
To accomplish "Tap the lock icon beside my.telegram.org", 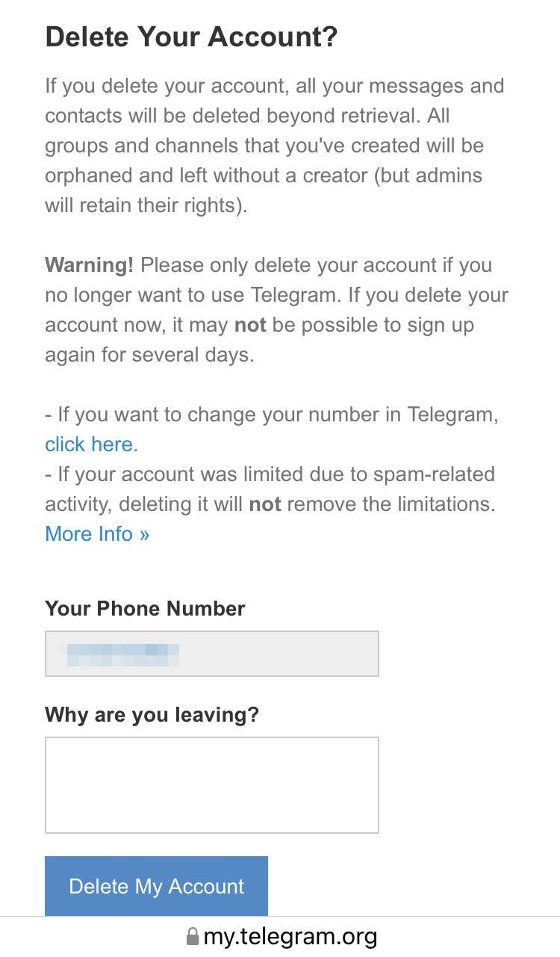I will coord(193,936).
